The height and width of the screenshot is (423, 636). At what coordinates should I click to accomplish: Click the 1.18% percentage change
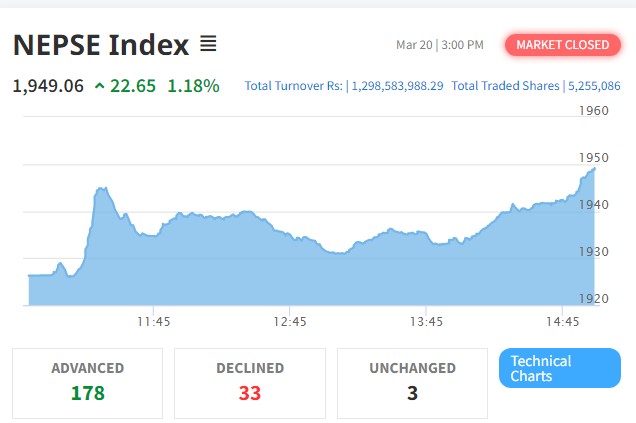pyautogui.click(x=193, y=86)
